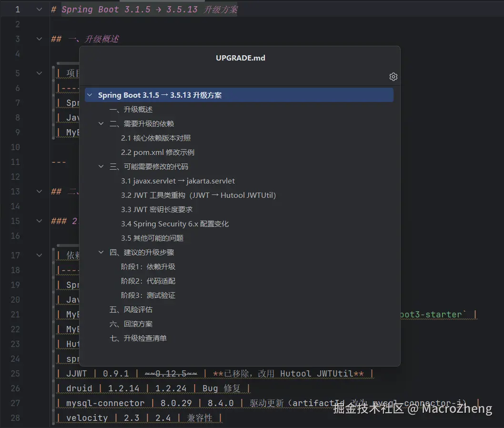Click 已移除，改用 Hutool JWTUtil text

pyautogui.click(x=288, y=373)
